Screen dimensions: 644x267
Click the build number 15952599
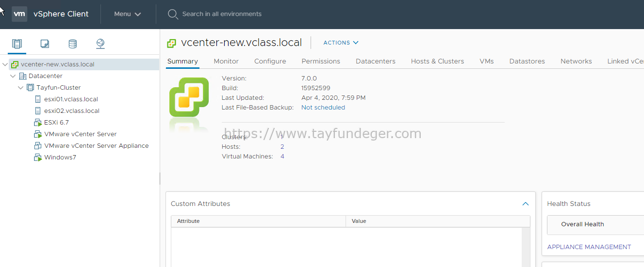click(315, 88)
